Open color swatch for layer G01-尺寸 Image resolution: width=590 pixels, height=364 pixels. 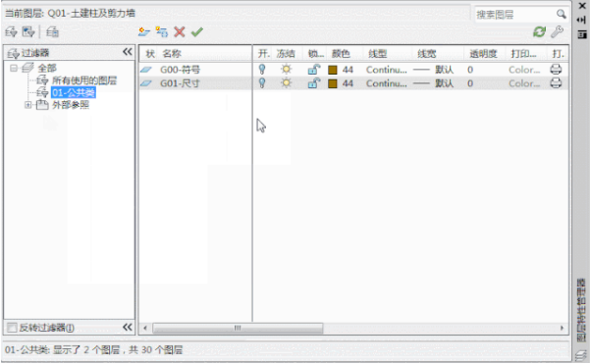[x=333, y=83]
